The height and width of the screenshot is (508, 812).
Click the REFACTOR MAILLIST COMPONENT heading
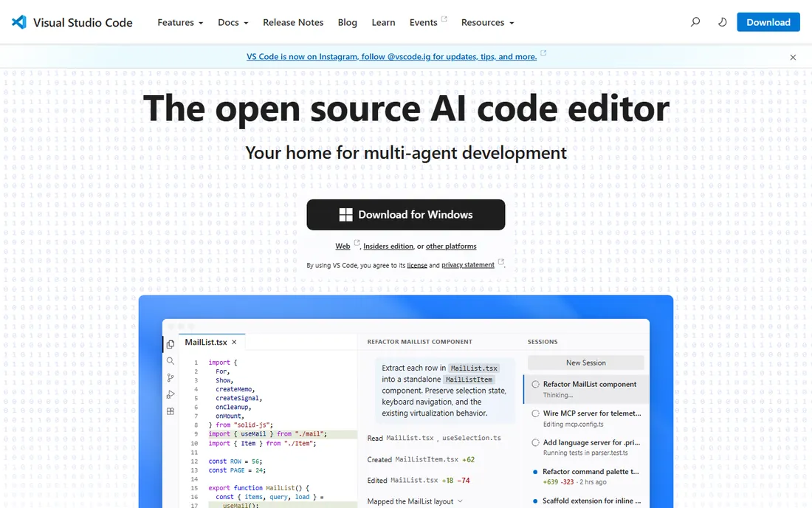click(419, 342)
